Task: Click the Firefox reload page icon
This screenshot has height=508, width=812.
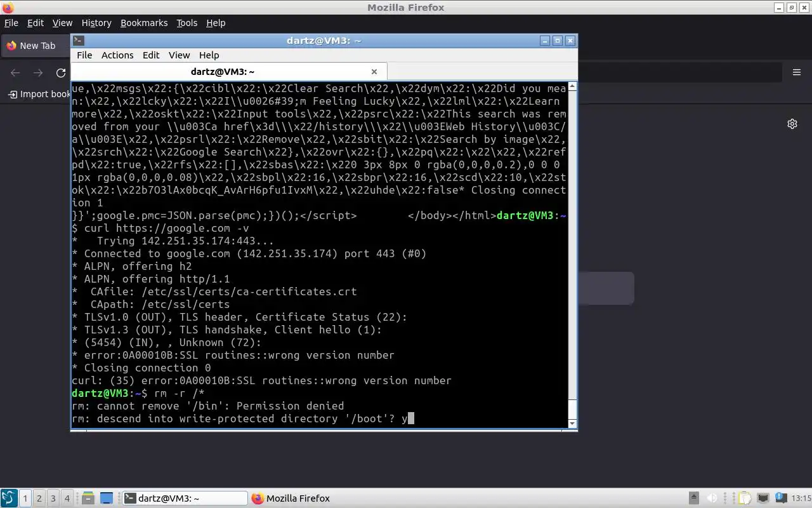Action: [61, 73]
